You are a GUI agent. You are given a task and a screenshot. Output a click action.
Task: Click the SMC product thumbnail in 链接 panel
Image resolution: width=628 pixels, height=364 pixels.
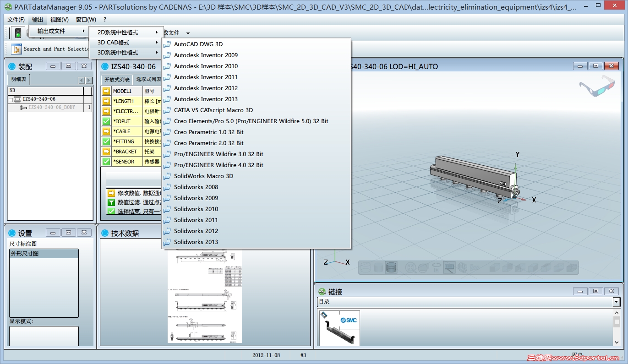click(x=339, y=328)
